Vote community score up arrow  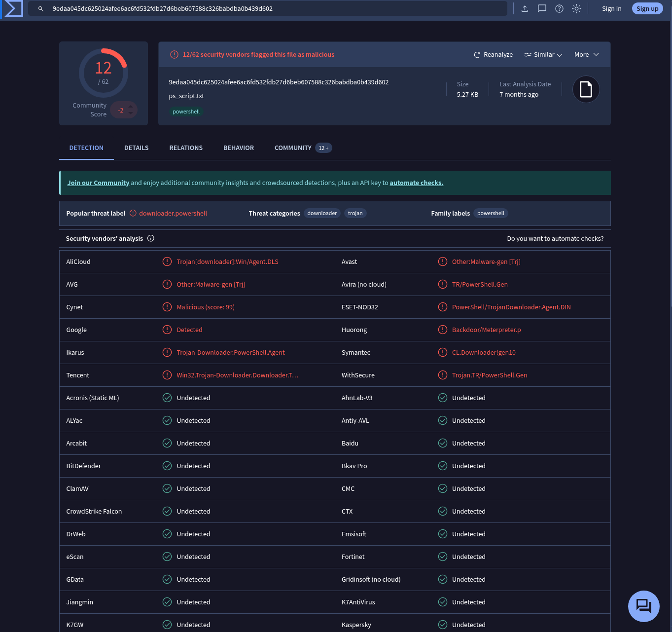point(131,107)
